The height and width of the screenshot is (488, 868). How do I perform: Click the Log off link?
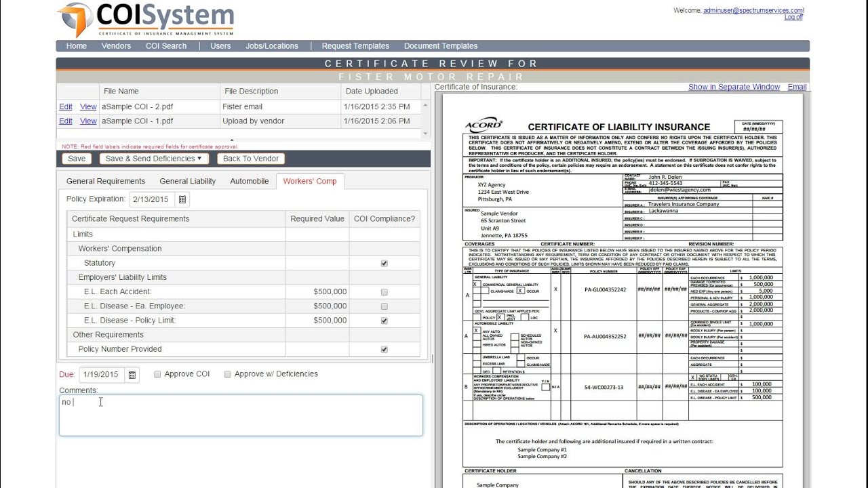click(793, 17)
